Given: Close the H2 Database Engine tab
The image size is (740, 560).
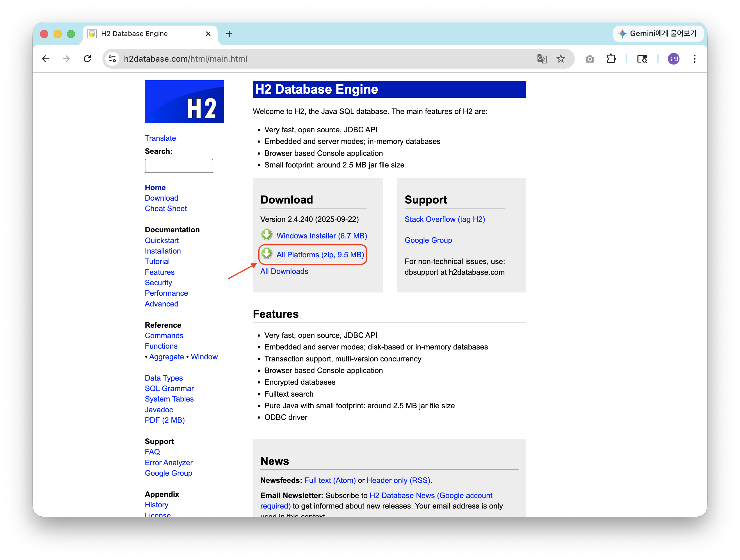Looking at the screenshot, I should (208, 34).
